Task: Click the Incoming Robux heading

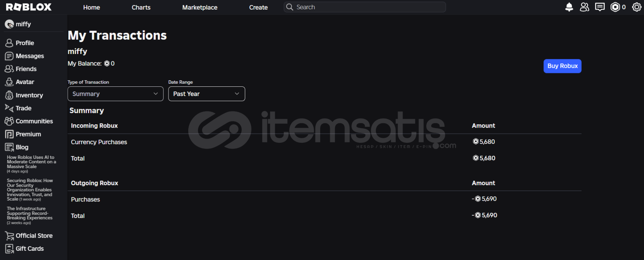Action: pos(94,126)
